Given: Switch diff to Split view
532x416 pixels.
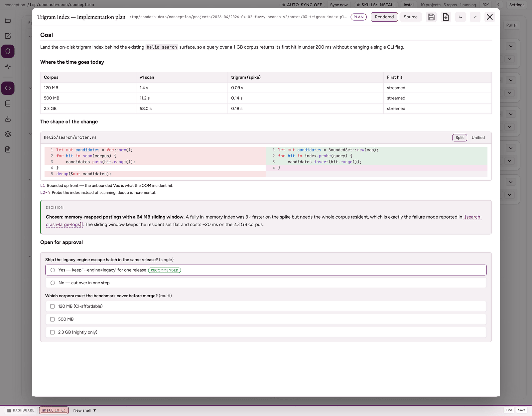Looking at the screenshot, I should 460,137.
